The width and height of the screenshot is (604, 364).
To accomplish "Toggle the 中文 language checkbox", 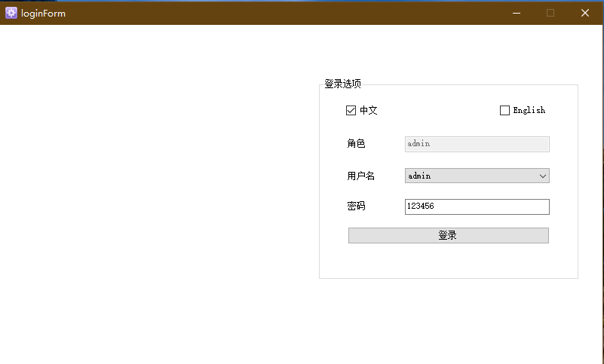I will pos(351,111).
